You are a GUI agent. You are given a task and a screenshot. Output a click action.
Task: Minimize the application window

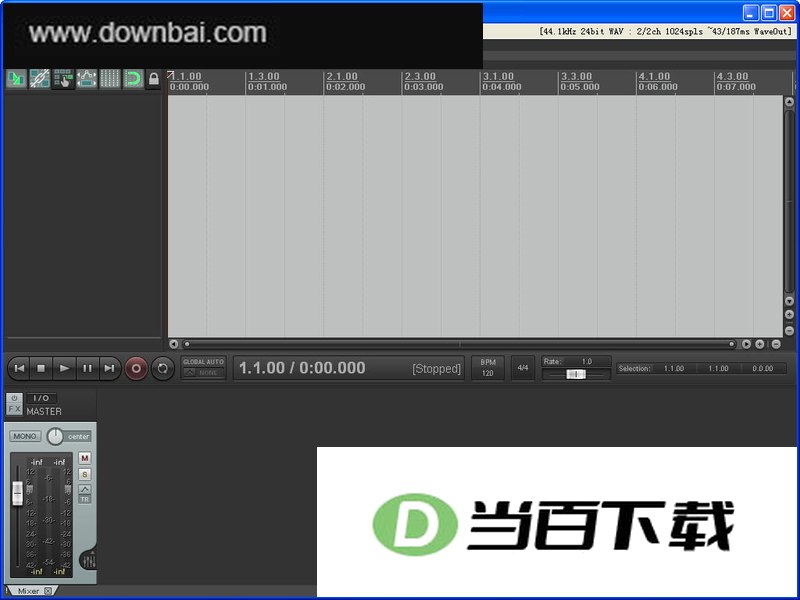pyautogui.click(x=750, y=13)
